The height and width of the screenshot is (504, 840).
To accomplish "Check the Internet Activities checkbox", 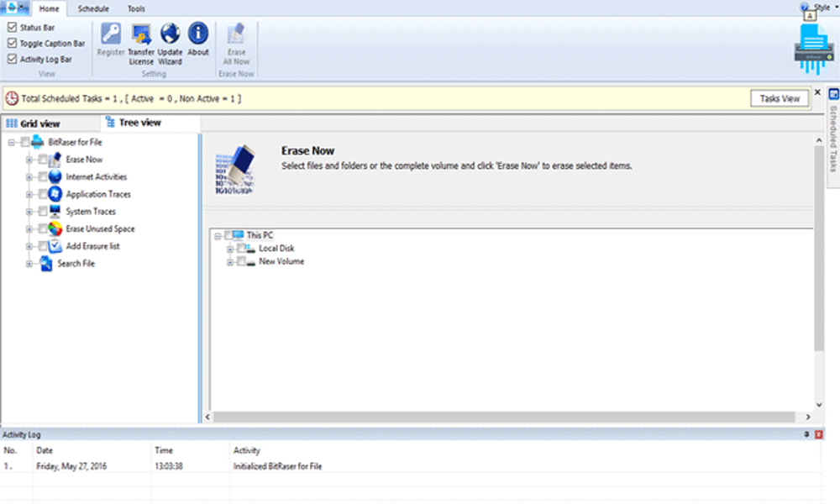I will pyautogui.click(x=42, y=176).
